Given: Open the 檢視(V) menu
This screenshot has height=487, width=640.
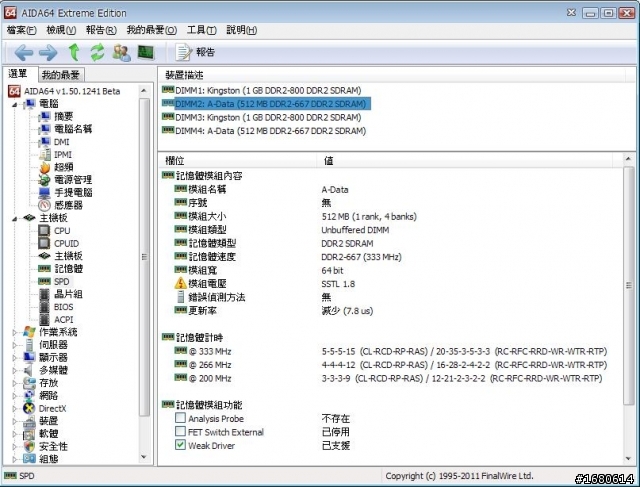Looking at the screenshot, I should point(61,30).
